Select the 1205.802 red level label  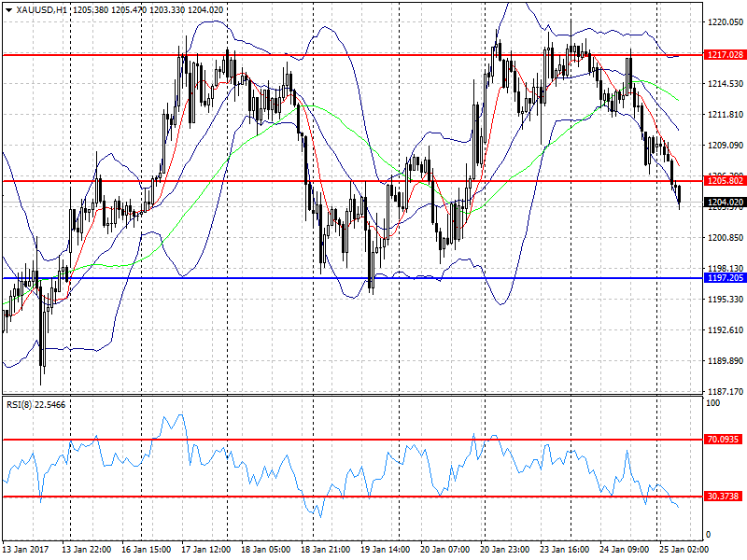pyautogui.click(x=725, y=180)
